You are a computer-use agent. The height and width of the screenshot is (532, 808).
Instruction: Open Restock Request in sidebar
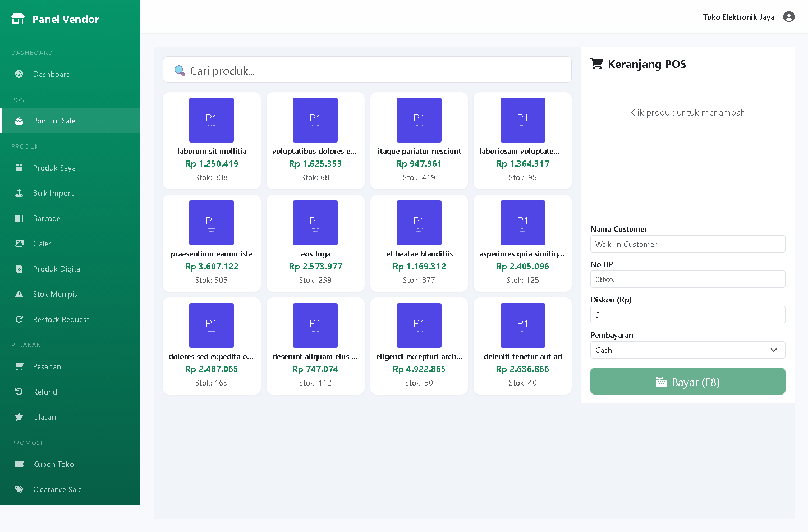pos(70,319)
